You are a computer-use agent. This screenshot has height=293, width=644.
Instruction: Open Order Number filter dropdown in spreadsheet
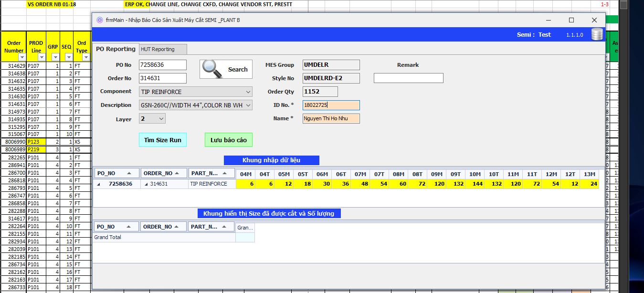click(20, 57)
